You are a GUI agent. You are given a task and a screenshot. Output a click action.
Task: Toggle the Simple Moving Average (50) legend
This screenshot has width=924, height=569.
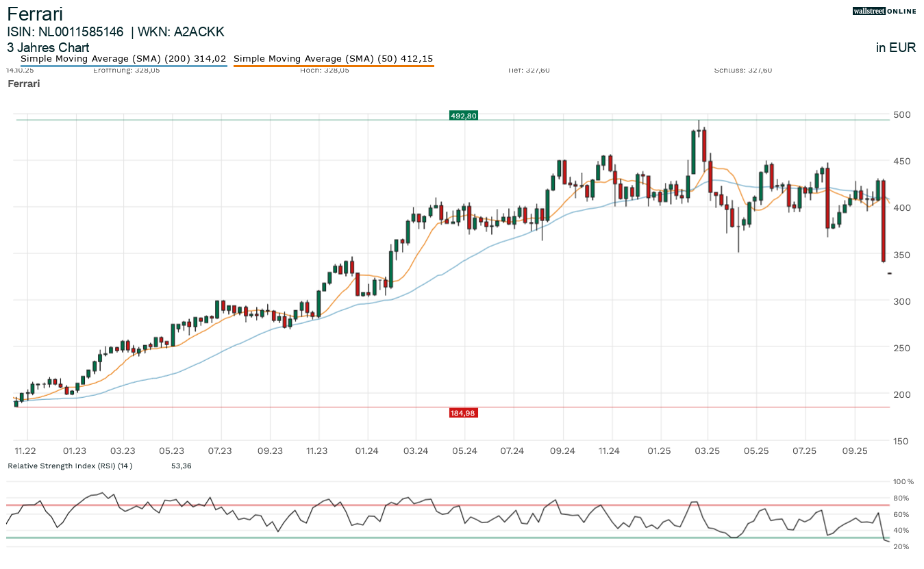click(x=333, y=59)
